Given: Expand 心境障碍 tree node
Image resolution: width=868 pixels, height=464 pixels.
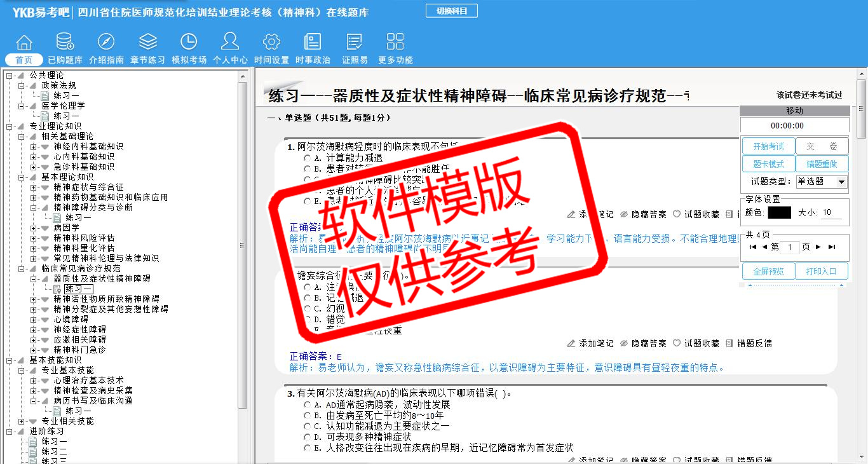Looking at the screenshot, I should click(x=34, y=320).
